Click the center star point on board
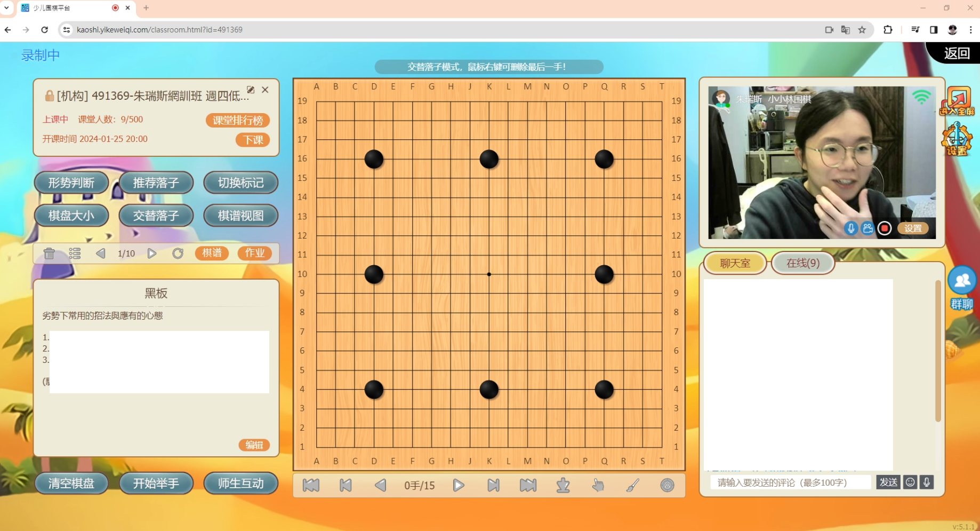The height and width of the screenshot is (531, 980). point(489,274)
